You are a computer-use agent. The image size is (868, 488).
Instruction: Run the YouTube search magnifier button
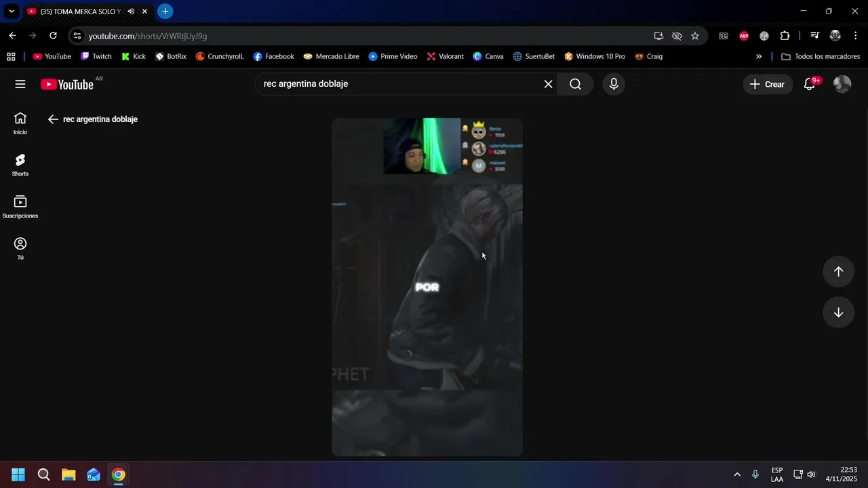[x=575, y=84]
